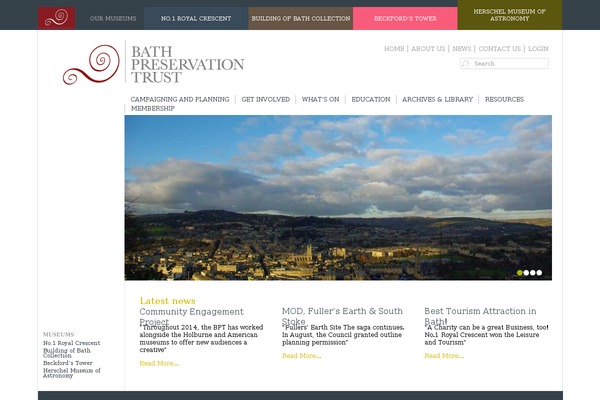Go to the Home link

pos(394,49)
